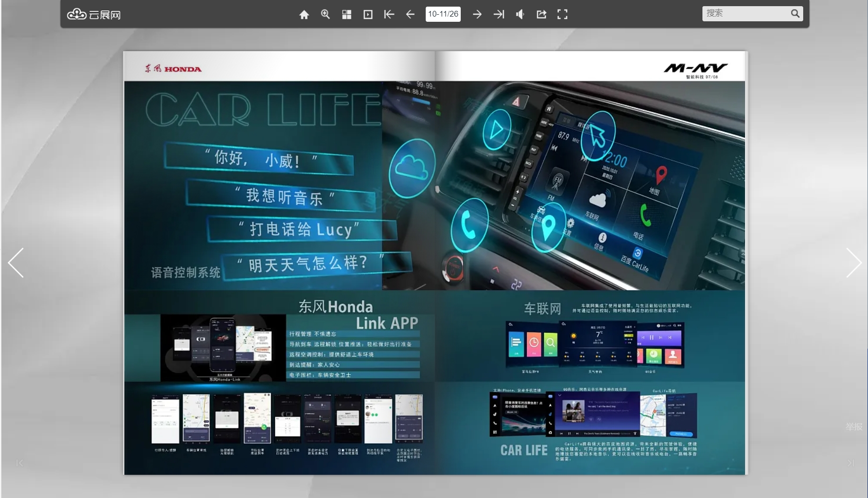Screen dimensions: 868x498
Task: Click the faint first-page button at bottom left
Action: [19, 463]
